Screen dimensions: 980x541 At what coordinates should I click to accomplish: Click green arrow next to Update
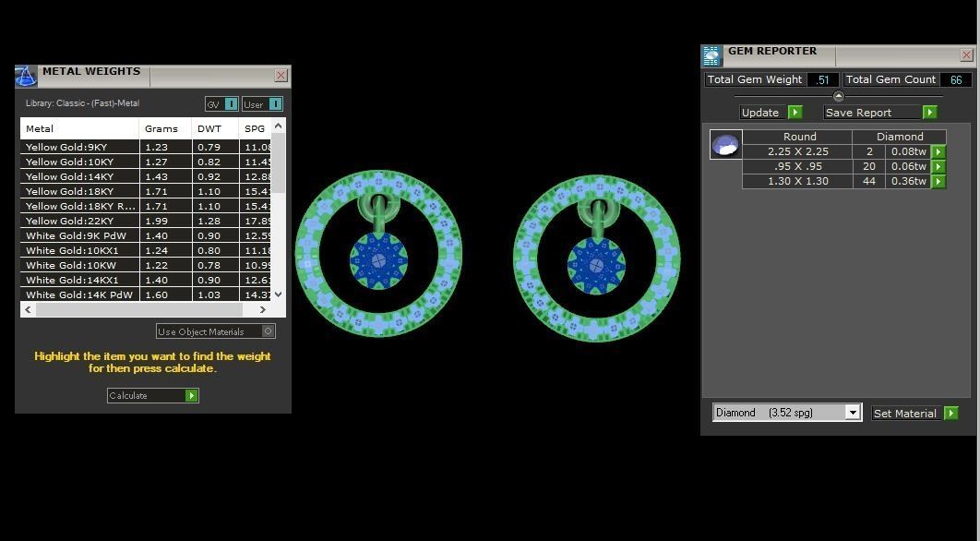point(795,113)
